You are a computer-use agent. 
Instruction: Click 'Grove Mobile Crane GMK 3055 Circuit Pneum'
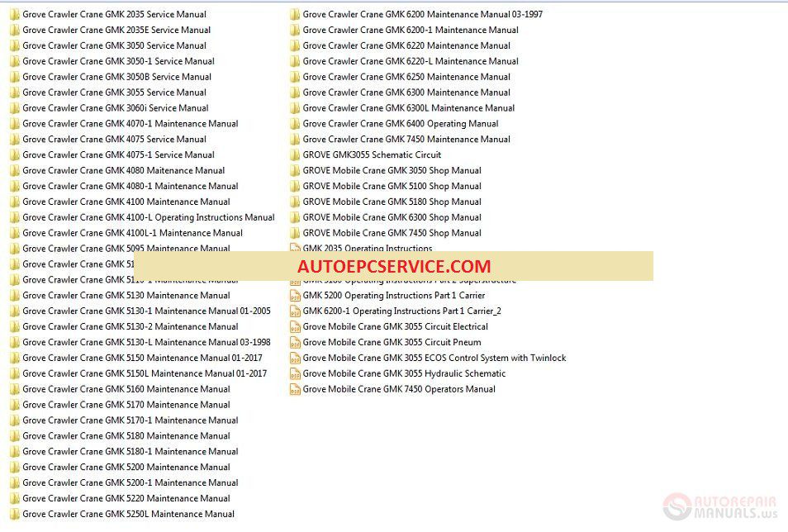pyautogui.click(x=392, y=342)
